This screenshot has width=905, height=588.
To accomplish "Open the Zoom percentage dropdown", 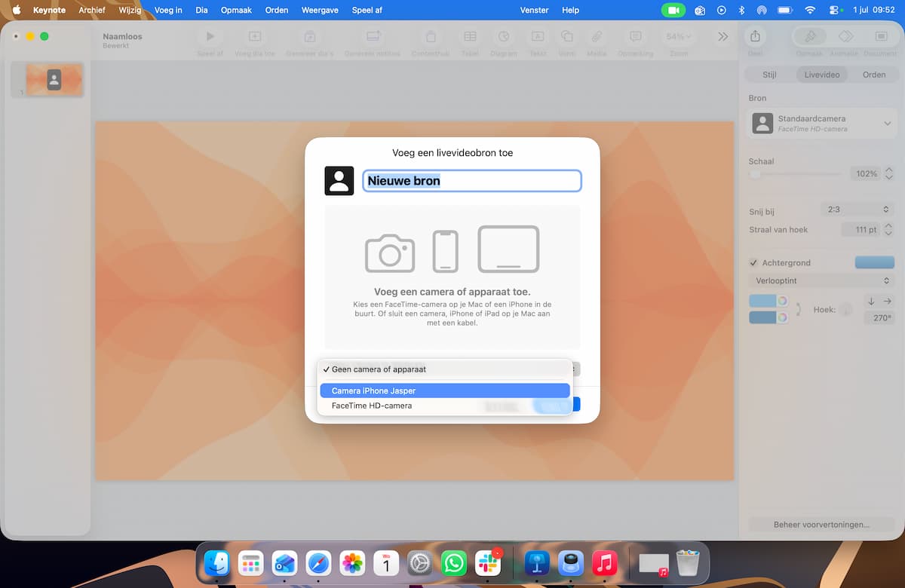I will pyautogui.click(x=679, y=36).
